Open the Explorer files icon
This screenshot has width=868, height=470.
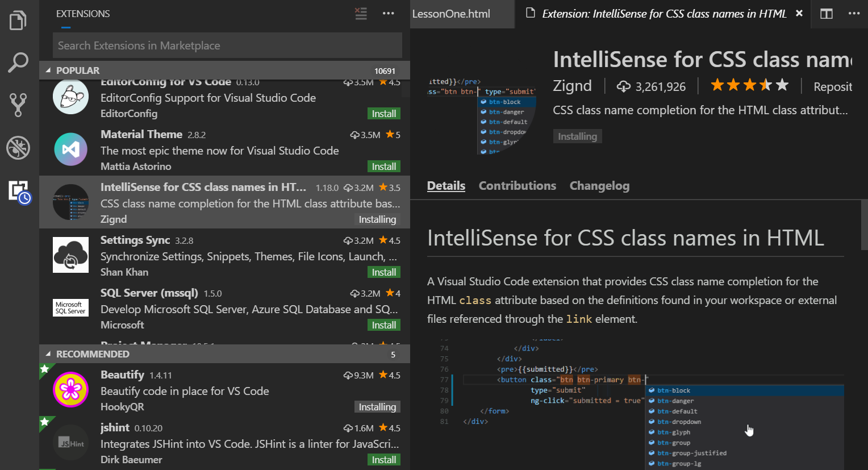tap(18, 20)
